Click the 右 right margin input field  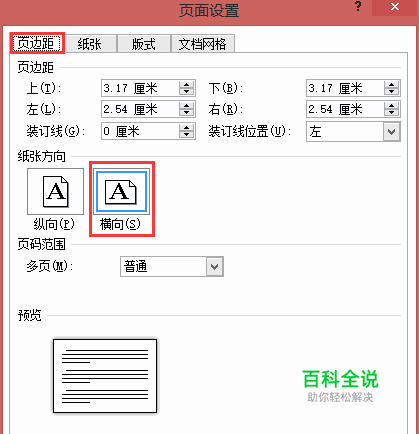(345, 109)
